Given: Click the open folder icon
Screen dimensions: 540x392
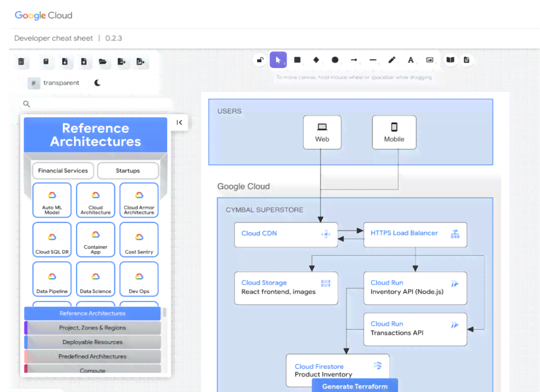Looking at the screenshot, I should (102, 61).
